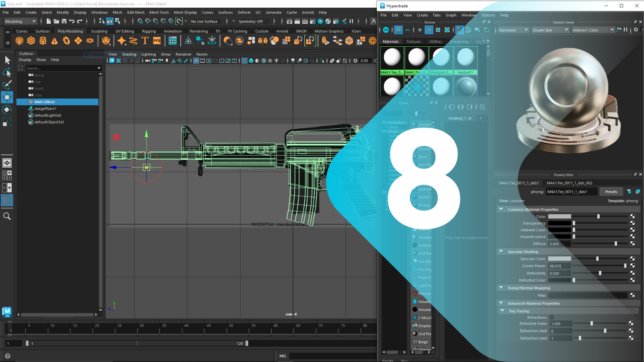This screenshot has height=362, width=644.
Task: Click the Presets button
Action: point(611,192)
